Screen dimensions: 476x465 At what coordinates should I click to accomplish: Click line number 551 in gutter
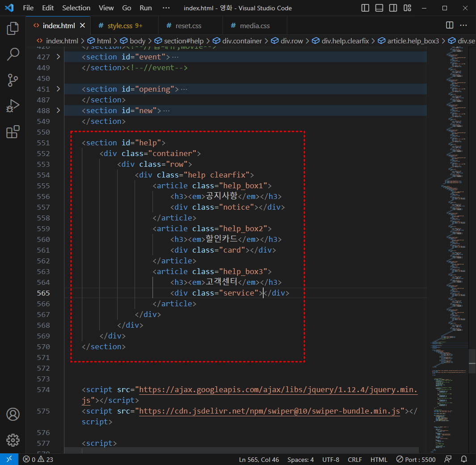tap(43, 143)
